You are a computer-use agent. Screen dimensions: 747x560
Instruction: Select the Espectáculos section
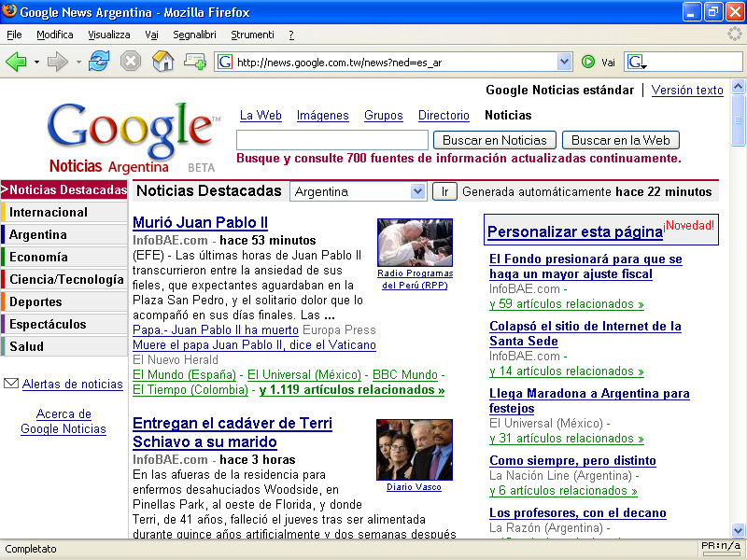64,324
